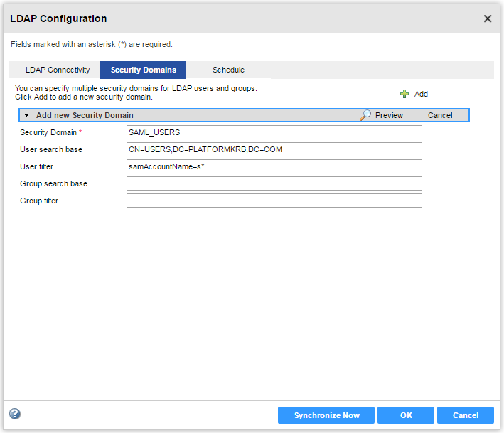Screen dimensions: 504x433
Task: Select the Security Domains tab
Action: pos(143,70)
